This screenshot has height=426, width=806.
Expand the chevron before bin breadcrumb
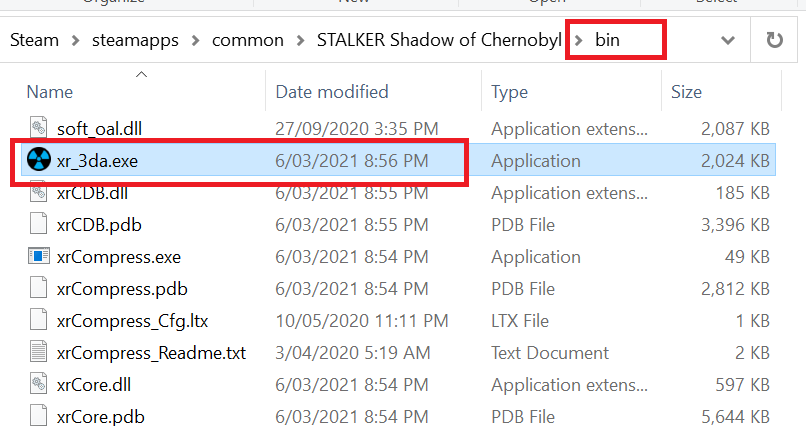click(577, 41)
